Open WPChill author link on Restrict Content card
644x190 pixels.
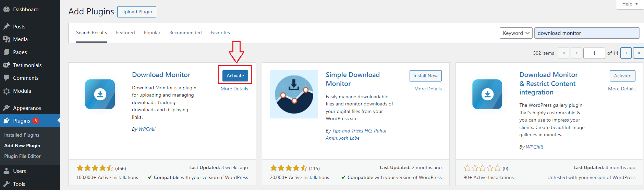pyautogui.click(x=534, y=147)
